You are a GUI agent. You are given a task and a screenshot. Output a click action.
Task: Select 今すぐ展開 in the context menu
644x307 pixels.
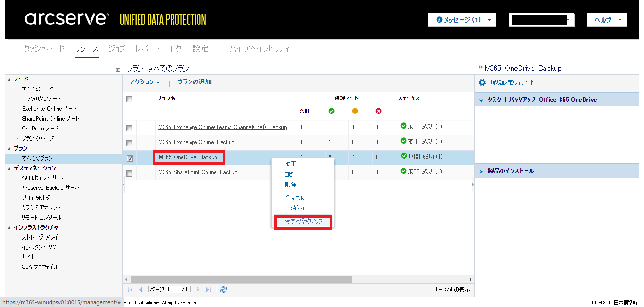pos(297,198)
